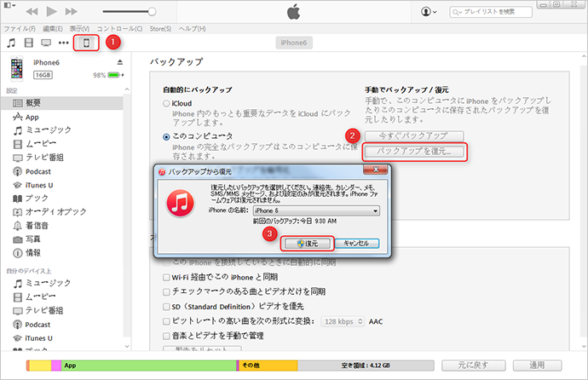The width and height of the screenshot is (588, 380).
Task: Enable Wi-Fi 経由でこの iPhone と同期 checkbox
Action: click(166, 277)
